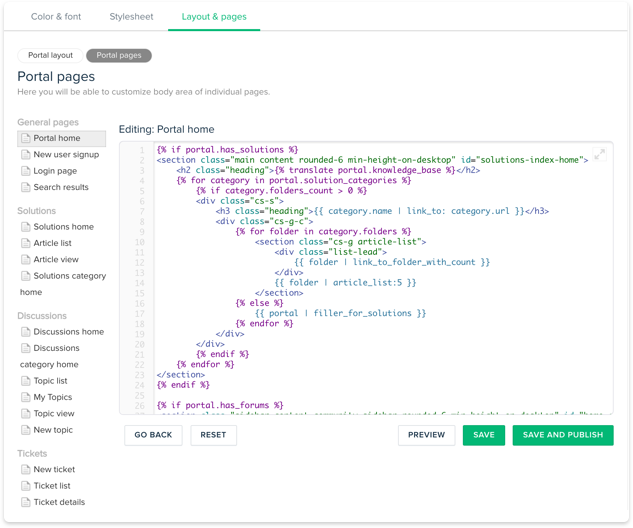Click SAVE AND PUBLISH button
633x528 pixels.
pos(563,435)
